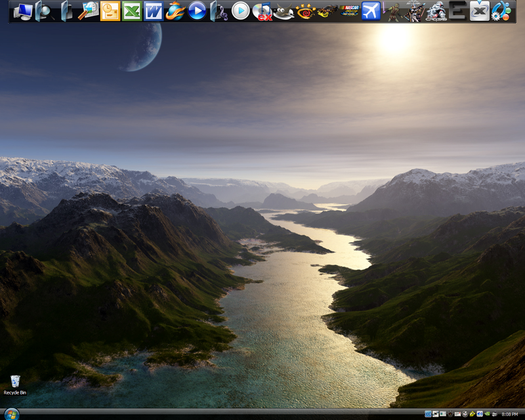Open the XnView eye icon
Image resolution: width=525 pixels, height=420 pixels.
click(x=305, y=12)
